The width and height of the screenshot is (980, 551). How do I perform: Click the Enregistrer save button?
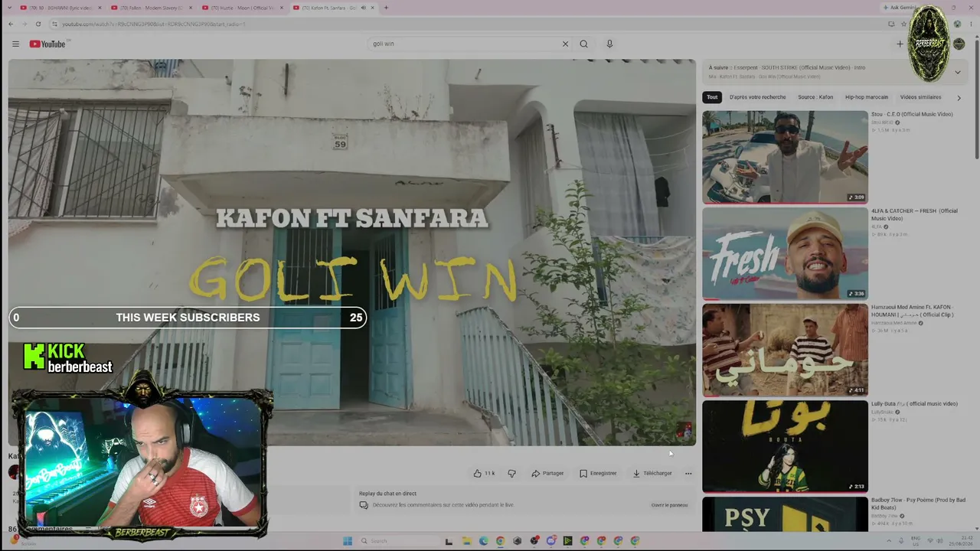(598, 473)
